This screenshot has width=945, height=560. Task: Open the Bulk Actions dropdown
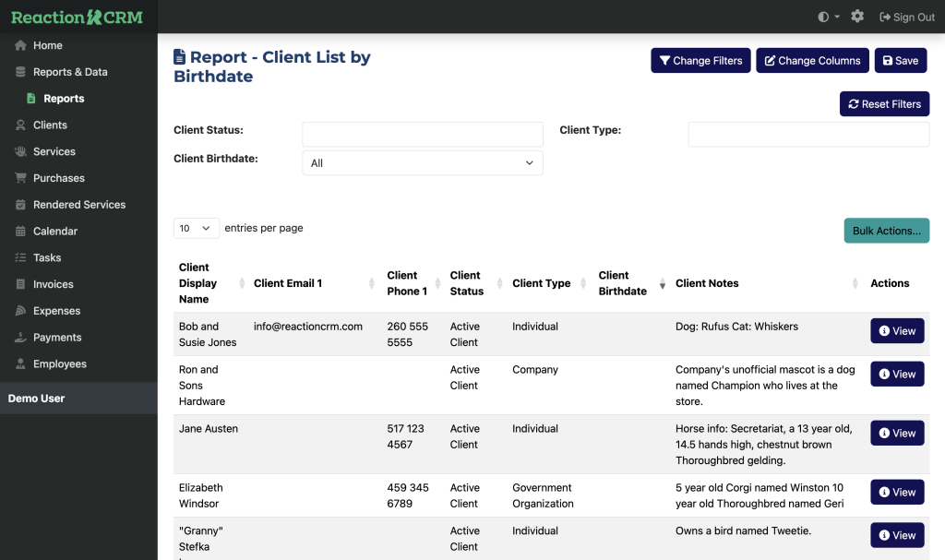pos(886,231)
